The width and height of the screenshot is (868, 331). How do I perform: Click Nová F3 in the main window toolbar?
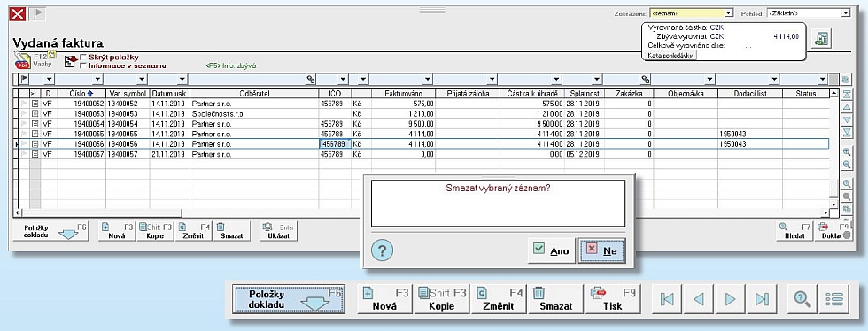(x=117, y=231)
